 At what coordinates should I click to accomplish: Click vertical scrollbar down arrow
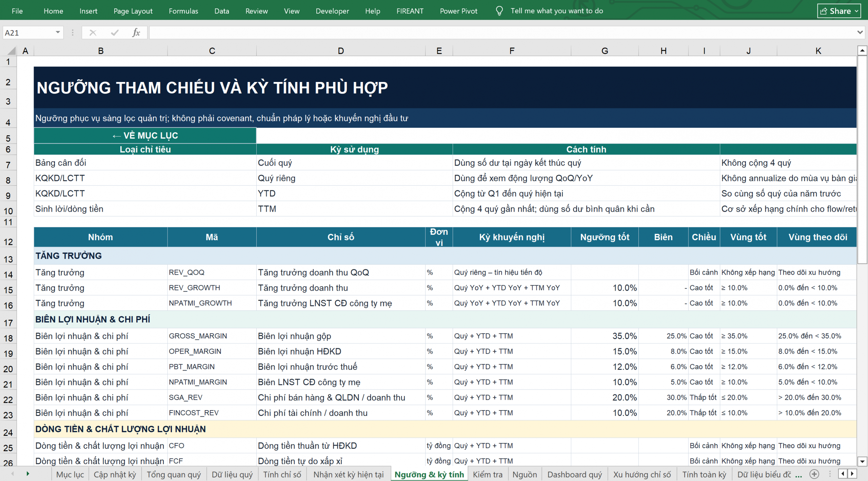click(x=862, y=461)
